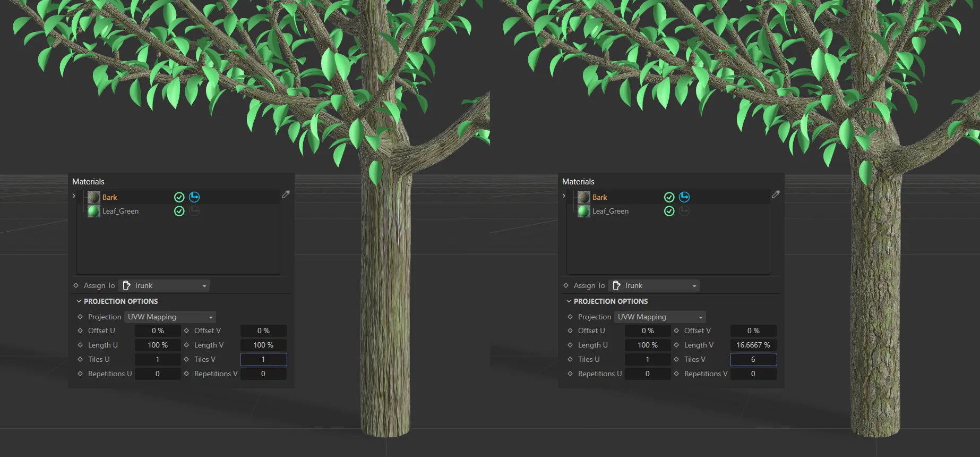The height and width of the screenshot is (457, 980).
Task: Select the Bark material name in right panel
Action: (x=600, y=197)
